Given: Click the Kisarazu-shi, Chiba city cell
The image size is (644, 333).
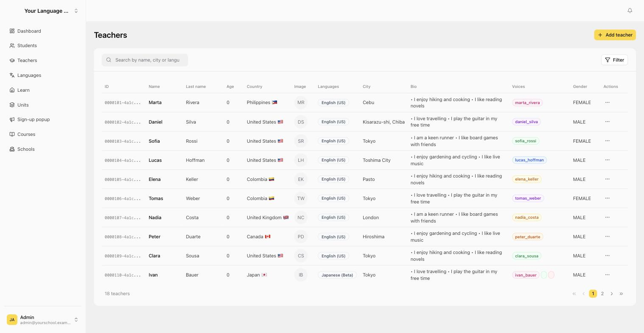Looking at the screenshot, I should click(x=384, y=122).
